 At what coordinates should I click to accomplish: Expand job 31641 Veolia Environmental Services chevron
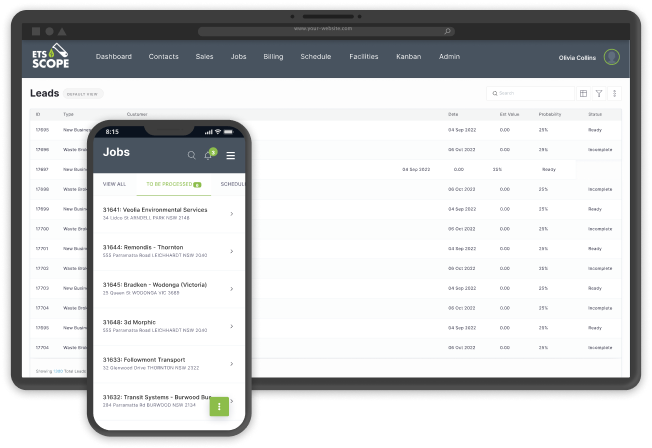[232, 214]
